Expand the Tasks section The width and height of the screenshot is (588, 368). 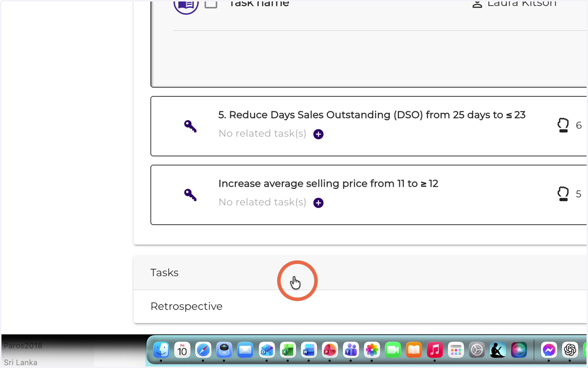pyautogui.click(x=360, y=272)
